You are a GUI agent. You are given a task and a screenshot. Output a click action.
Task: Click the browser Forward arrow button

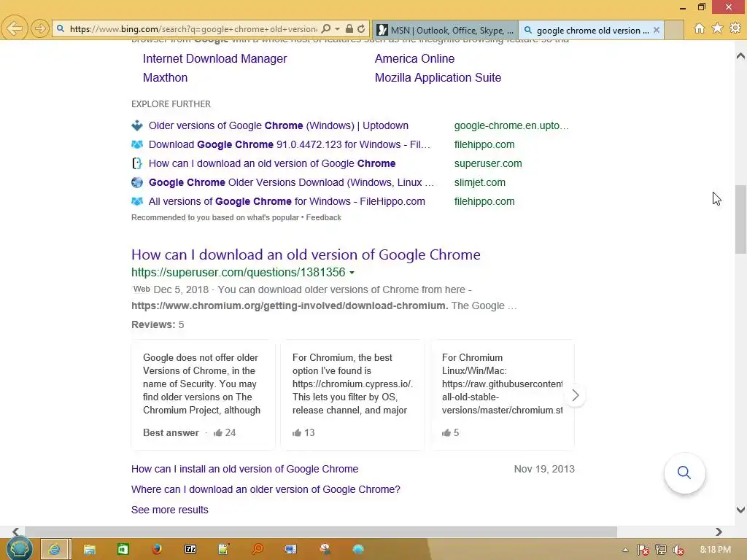(40, 29)
